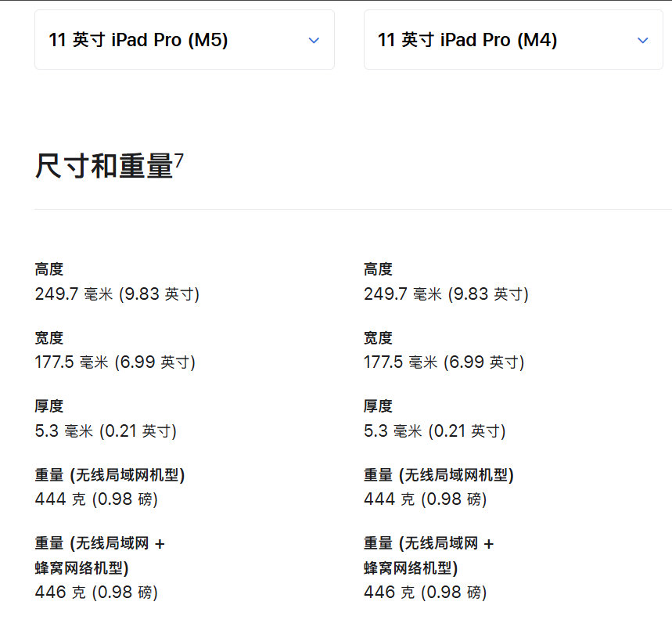Screen dimensions: 672x627
Task: Select the M4 重量 (无线局域网 + 蜂窝网络机型) label
Action: 429,556
